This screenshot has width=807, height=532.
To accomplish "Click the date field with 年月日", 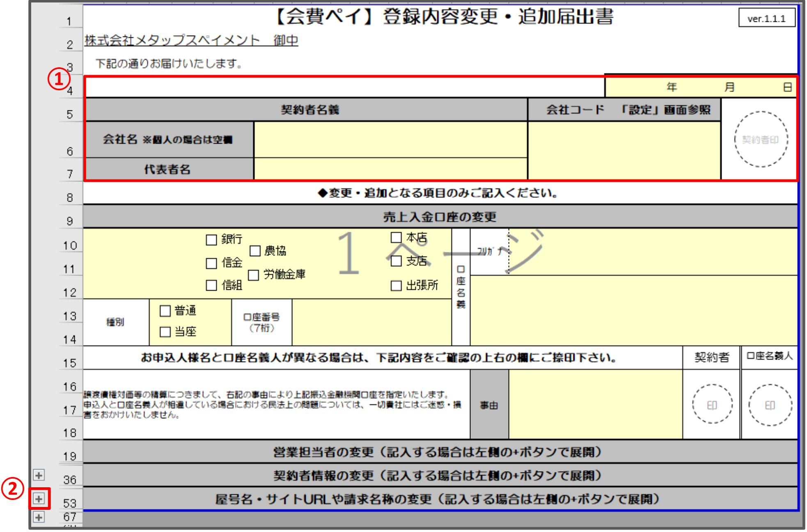I will 700,87.
